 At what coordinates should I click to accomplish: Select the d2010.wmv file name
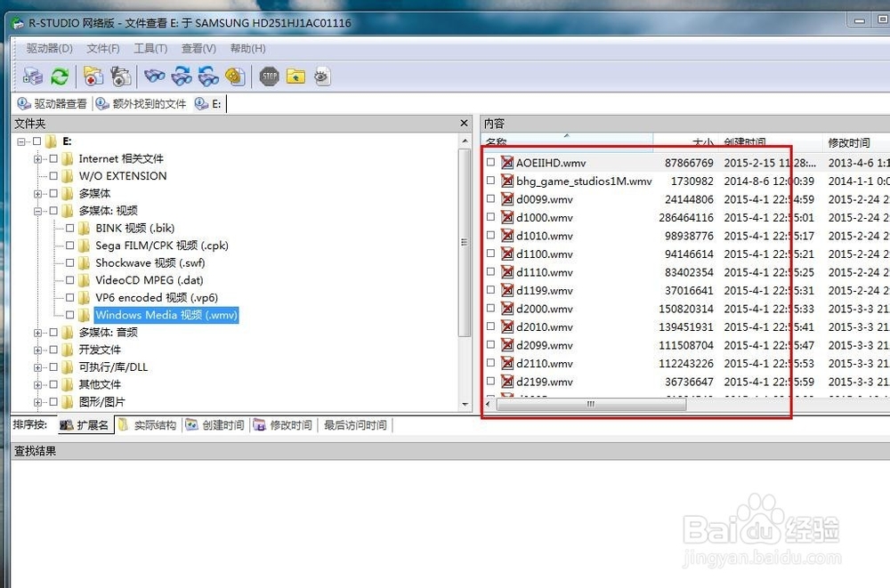(x=545, y=327)
